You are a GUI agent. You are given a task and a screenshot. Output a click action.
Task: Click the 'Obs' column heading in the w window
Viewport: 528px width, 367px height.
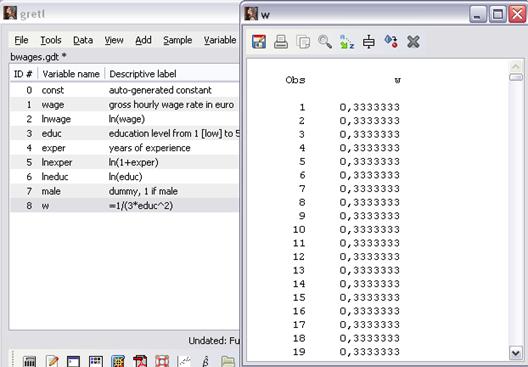point(295,80)
